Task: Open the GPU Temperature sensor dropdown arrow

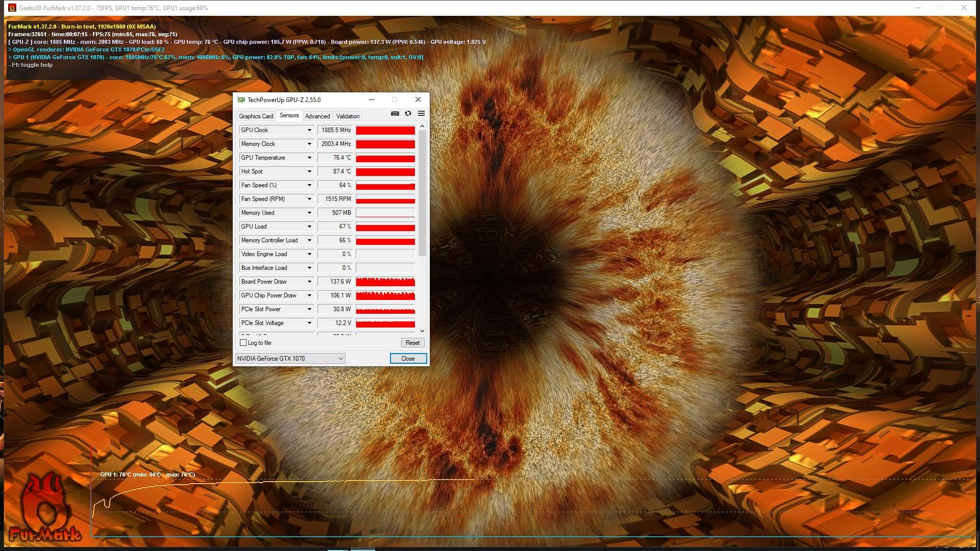Action: [x=309, y=158]
